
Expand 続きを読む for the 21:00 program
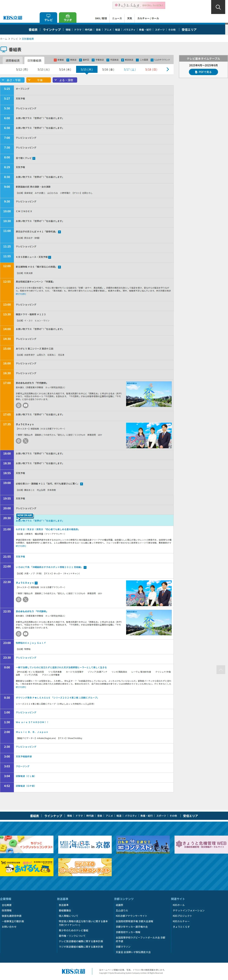pyautogui.click(x=21, y=546)
